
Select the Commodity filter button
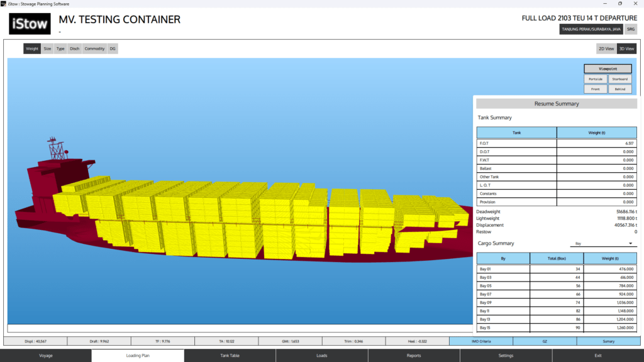tap(95, 48)
